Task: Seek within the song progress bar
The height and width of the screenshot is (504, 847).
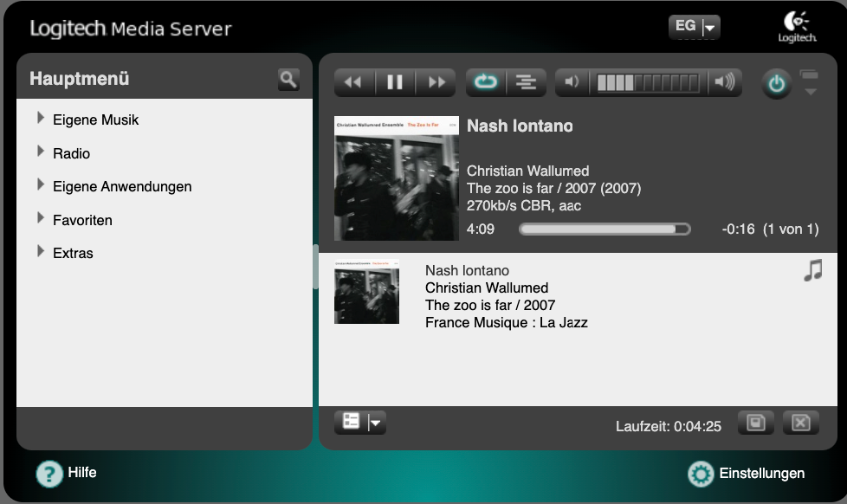Action: tap(605, 229)
